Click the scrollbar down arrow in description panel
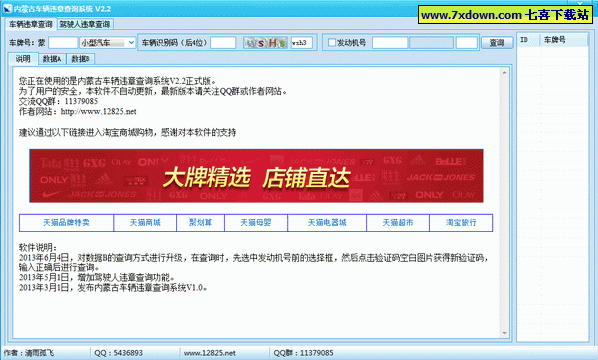 [505, 333]
